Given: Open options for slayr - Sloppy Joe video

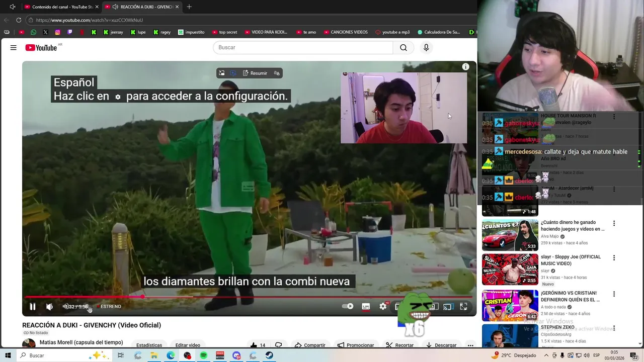Looking at the screenshot, I should tap(614, 258).
